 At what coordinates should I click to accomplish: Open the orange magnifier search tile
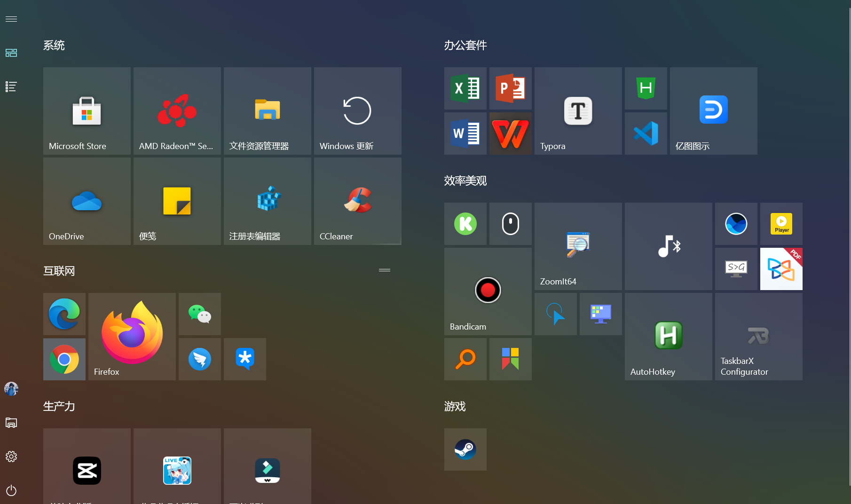click(x=465, y=359)
